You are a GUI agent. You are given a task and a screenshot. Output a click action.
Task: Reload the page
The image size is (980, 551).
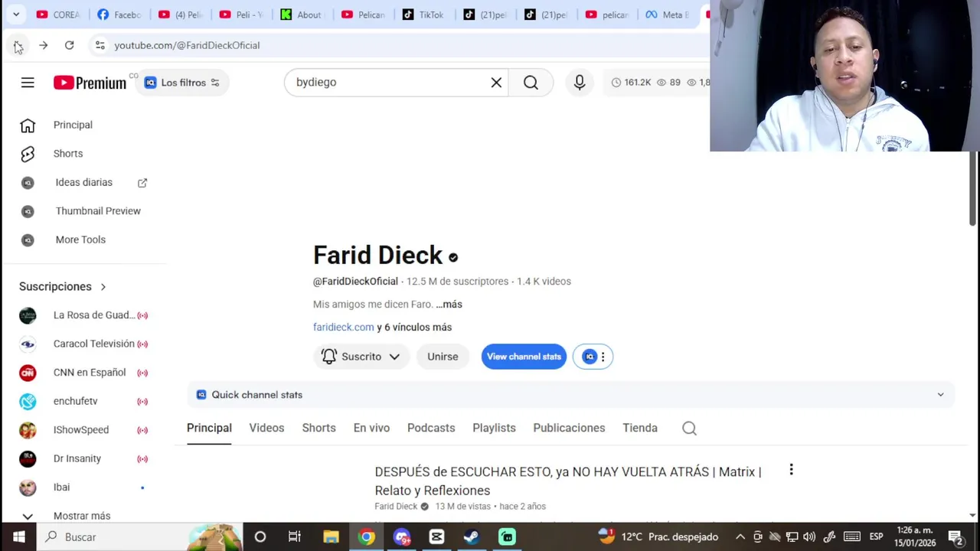pyautogui.click(x=69, y=46)
